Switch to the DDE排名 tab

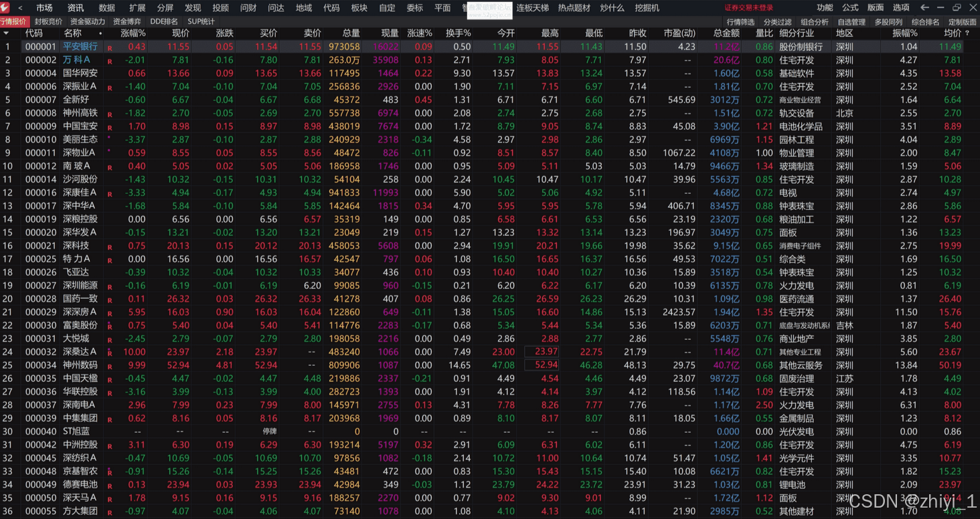coord(164,21)
